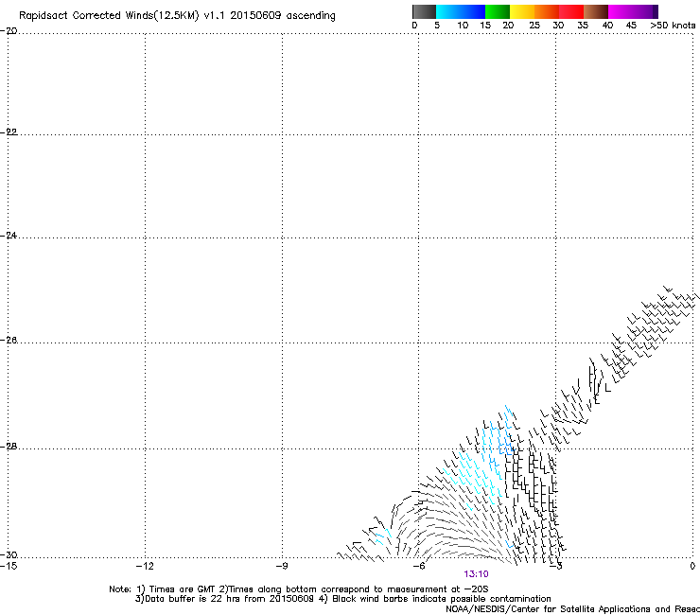Viewport: 700px width, 615px height.
Task: Click the '-9' longitude axis label
Action: [281, 566]
